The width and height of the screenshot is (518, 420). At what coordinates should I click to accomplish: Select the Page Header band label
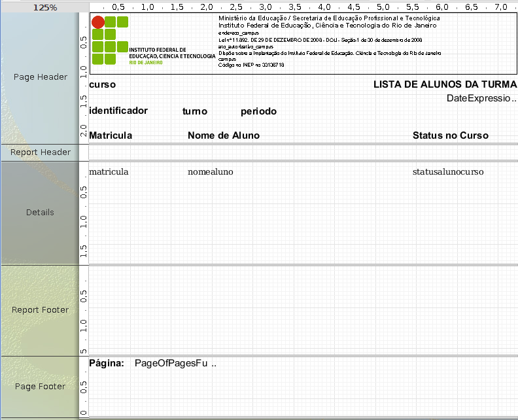coord(41,77)
